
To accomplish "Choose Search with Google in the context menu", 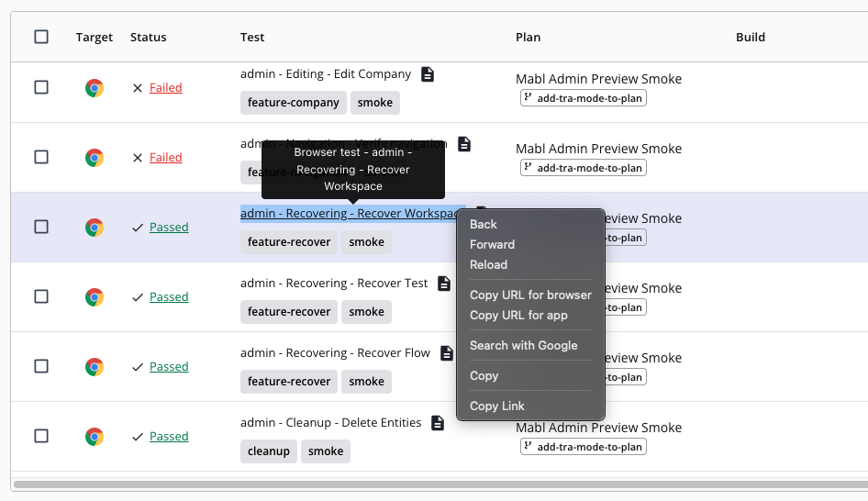I will point(523,345).
